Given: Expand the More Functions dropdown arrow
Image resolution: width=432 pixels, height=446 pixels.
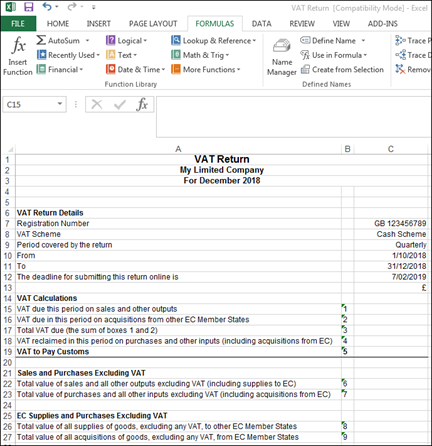Looking at the screenshot, I should click(239, 70).
